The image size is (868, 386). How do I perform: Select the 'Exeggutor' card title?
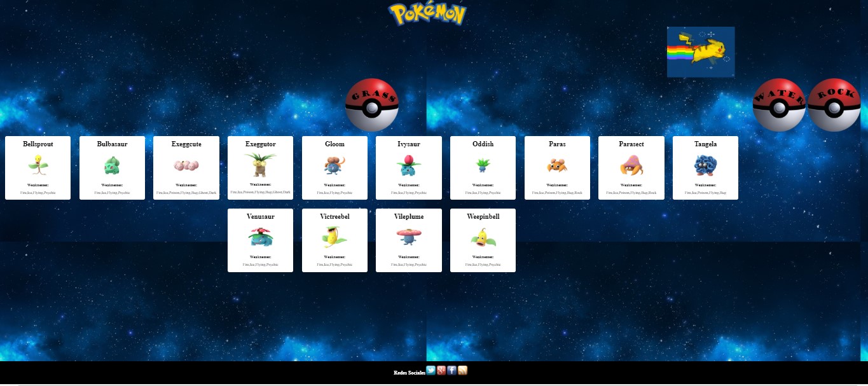click(x=260, y=144)
